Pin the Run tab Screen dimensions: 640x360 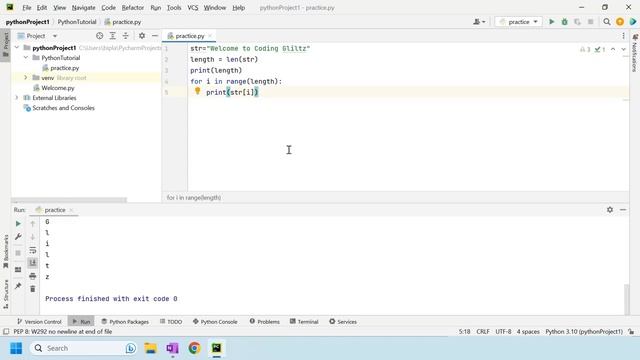tap(18, 286)
